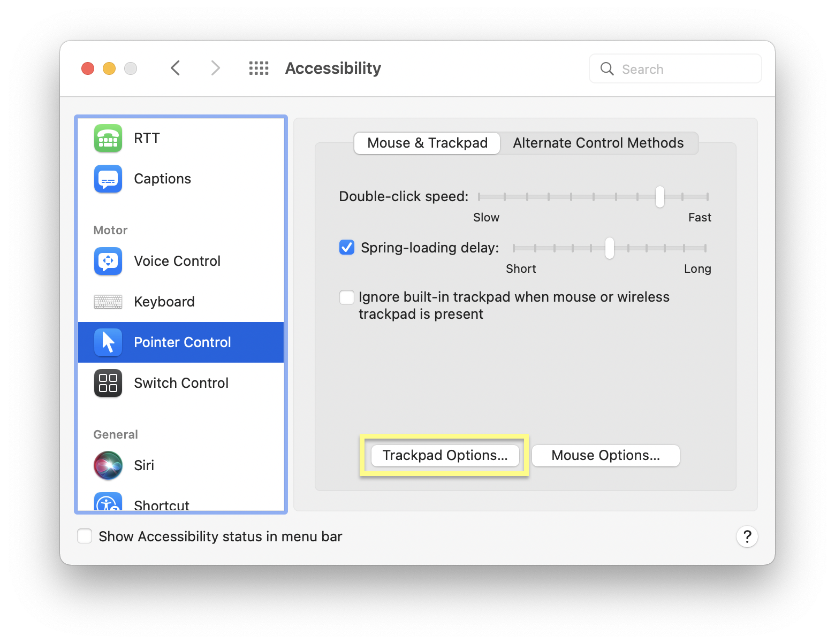
Task: Click the Pointer Control arrow icon
Action: 108,342
